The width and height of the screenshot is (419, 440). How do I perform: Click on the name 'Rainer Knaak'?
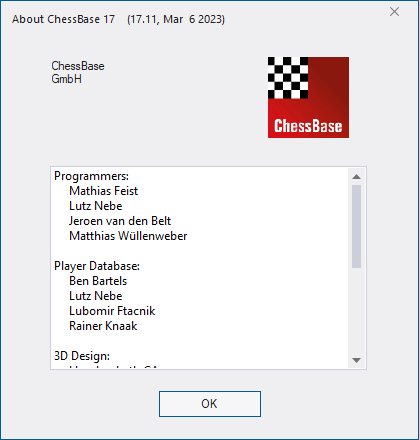pos(103,326)
